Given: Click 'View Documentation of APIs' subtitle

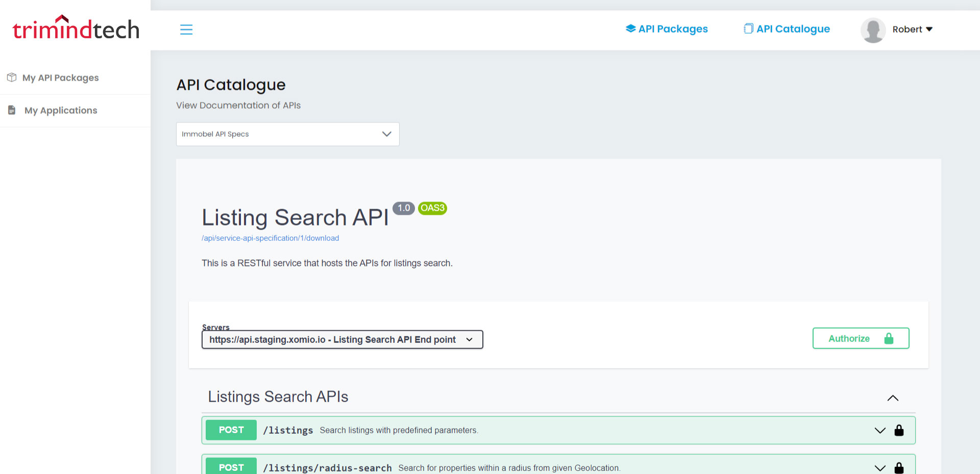Looking at the screenshot, I should (238, 105).
